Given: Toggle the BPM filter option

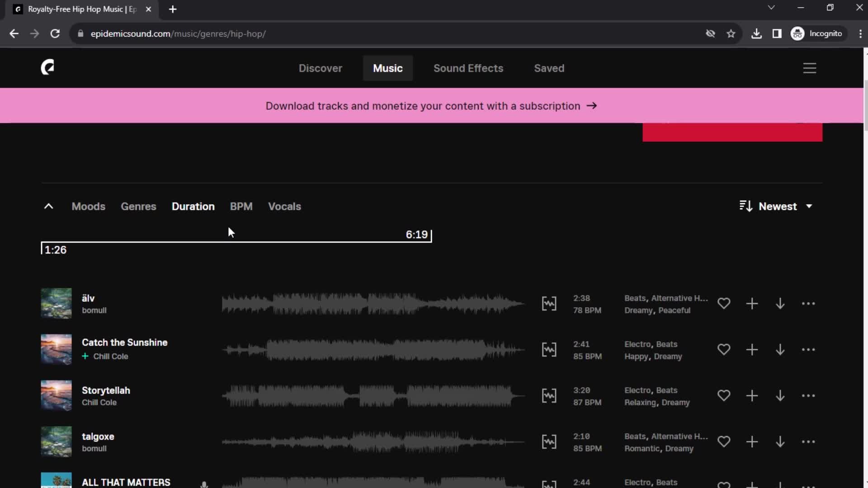Looking at the screenshot, I should pos(241,206).
